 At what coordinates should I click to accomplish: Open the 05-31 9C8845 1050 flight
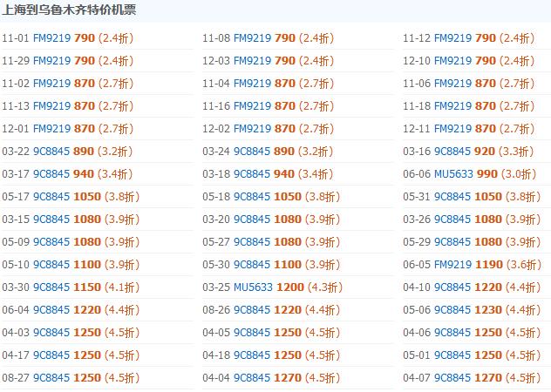pyautogui.click(x=472, y=197)
